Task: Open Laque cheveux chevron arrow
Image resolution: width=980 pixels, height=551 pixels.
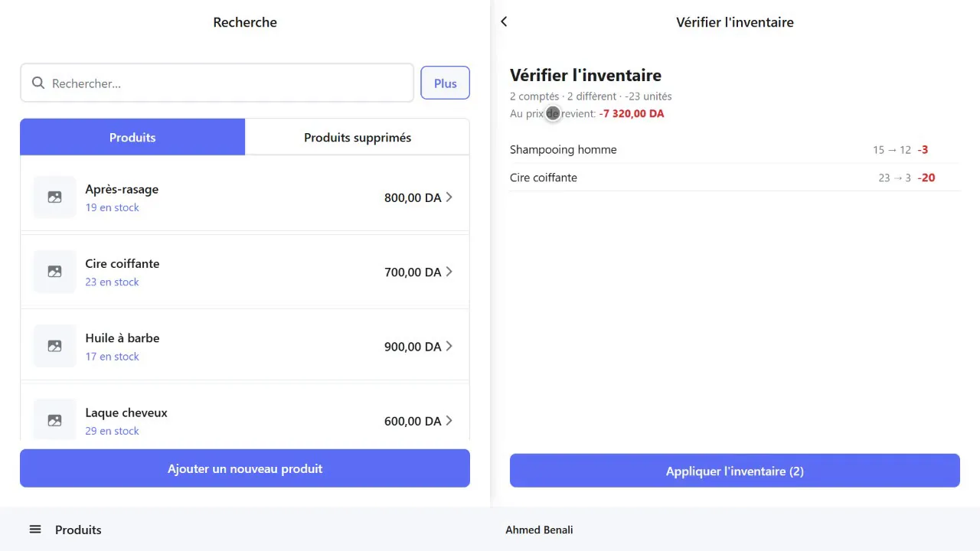Action: coord(449,420)
